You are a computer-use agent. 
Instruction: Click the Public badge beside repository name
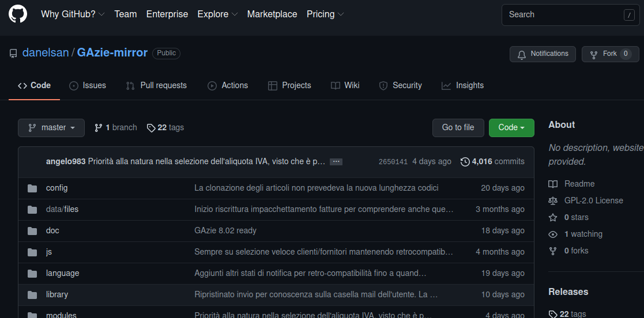167,54
